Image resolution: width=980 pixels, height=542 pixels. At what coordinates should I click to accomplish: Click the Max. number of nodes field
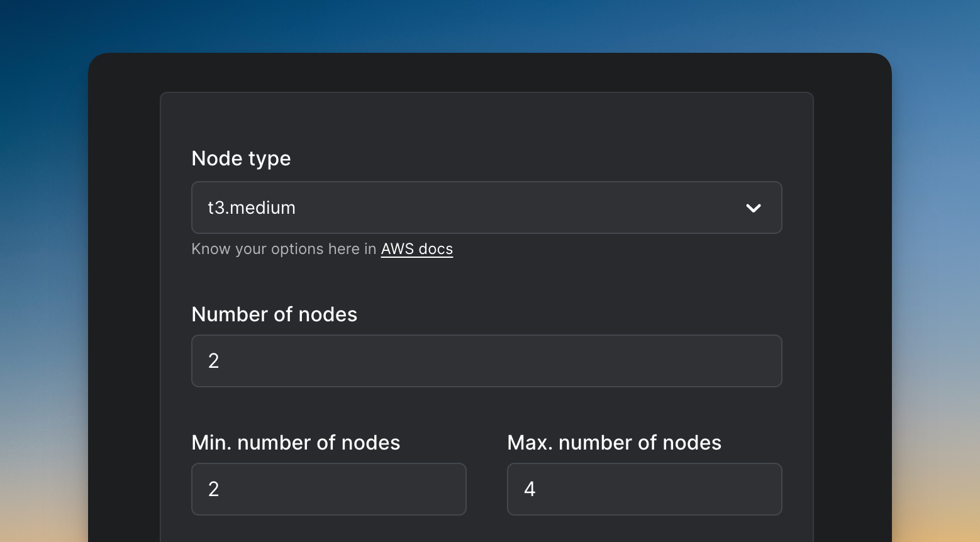click(644, 489)
